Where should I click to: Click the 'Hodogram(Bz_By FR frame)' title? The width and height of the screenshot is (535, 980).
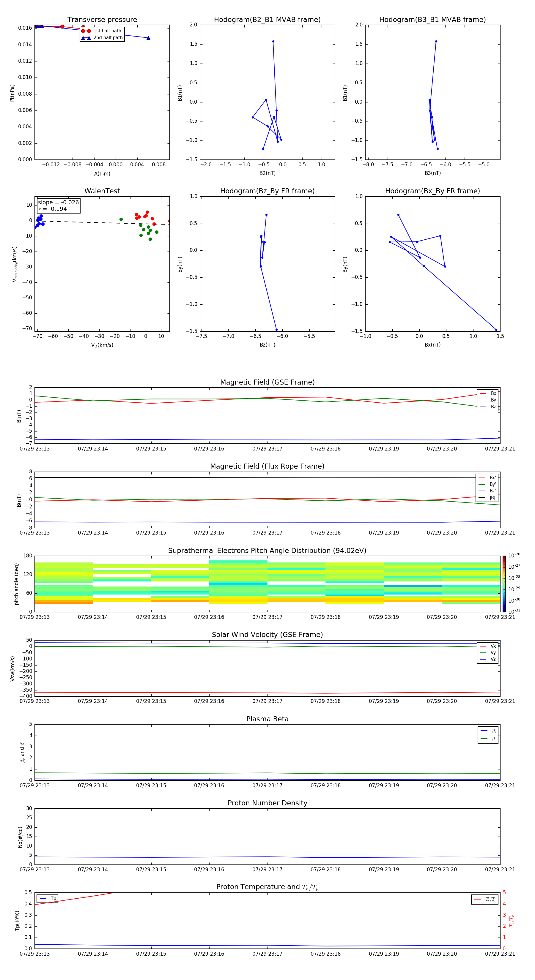267,191
